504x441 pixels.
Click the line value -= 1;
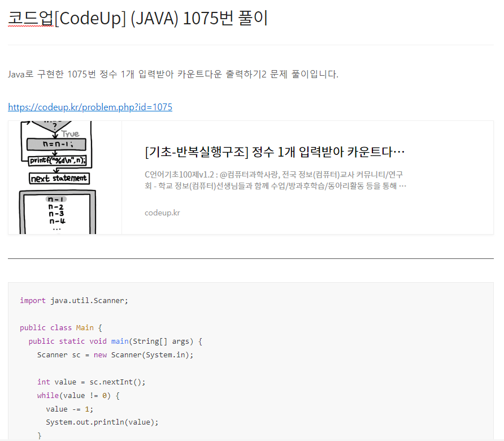pyautogui.click(x=69, y=409)
